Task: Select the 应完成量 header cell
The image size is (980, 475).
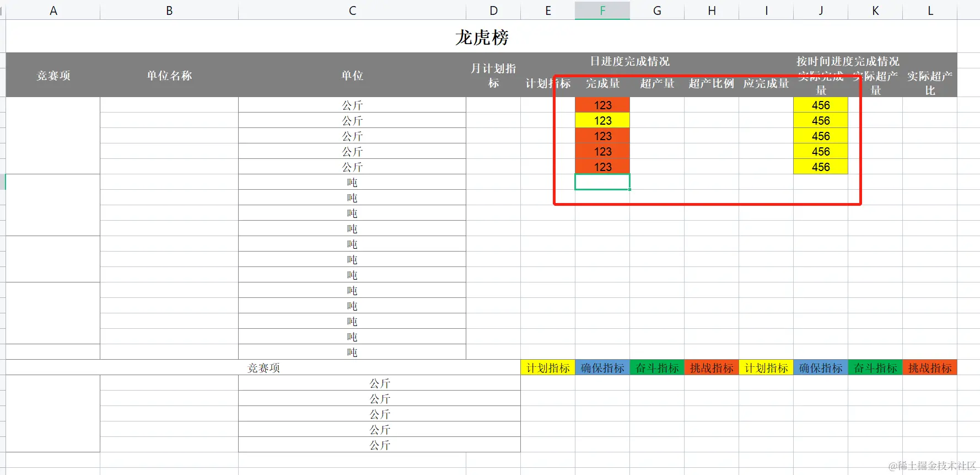Action: click(766, 83)
